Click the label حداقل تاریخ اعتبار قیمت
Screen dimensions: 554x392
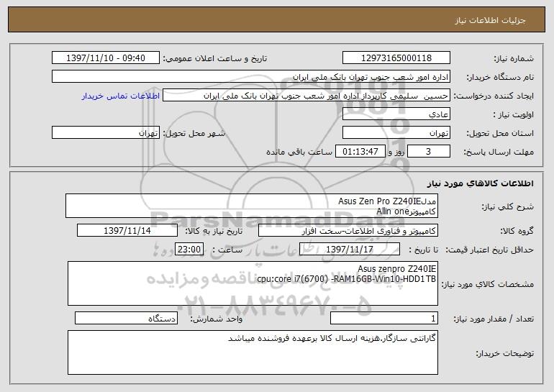click(490, 250)
